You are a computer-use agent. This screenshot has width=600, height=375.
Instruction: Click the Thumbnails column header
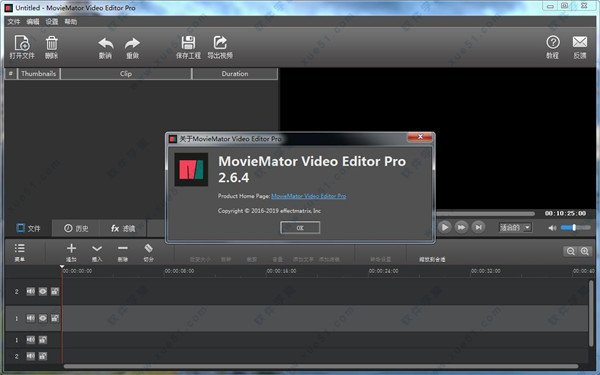(x=39, y=73)
